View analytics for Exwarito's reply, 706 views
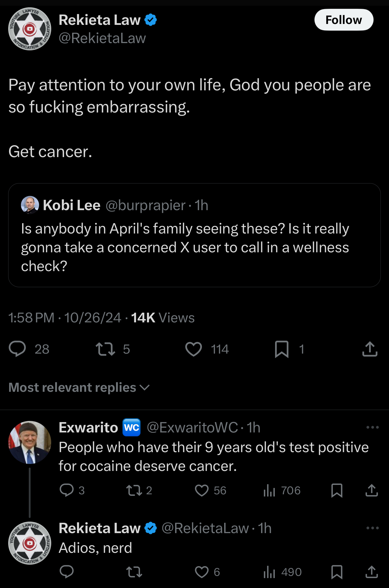The image size is (389, 588). pos(282,490)
